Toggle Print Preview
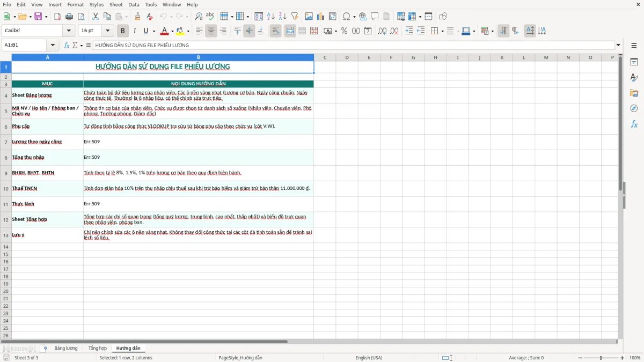The image size is (644, 362). click(x=80, y=17)
